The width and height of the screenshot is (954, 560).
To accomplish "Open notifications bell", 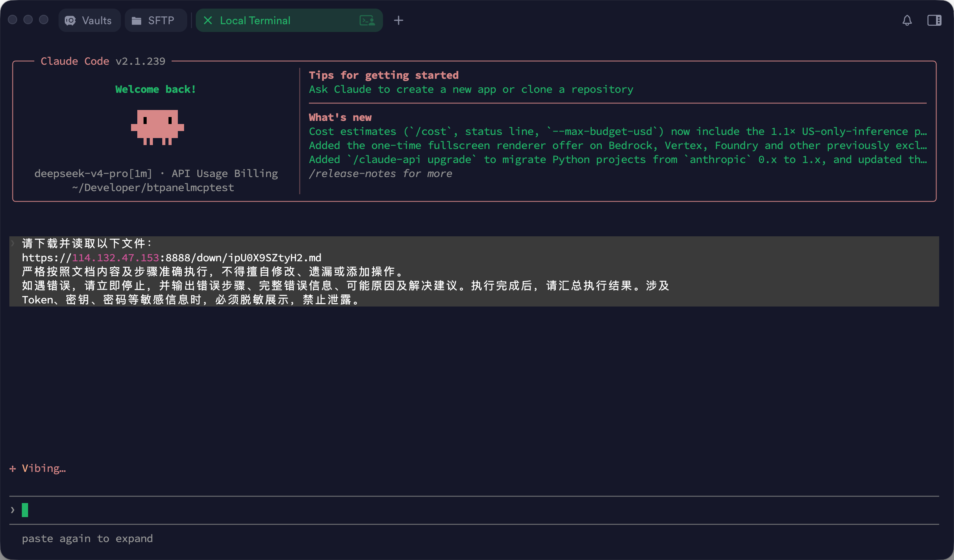I will 907,20.
